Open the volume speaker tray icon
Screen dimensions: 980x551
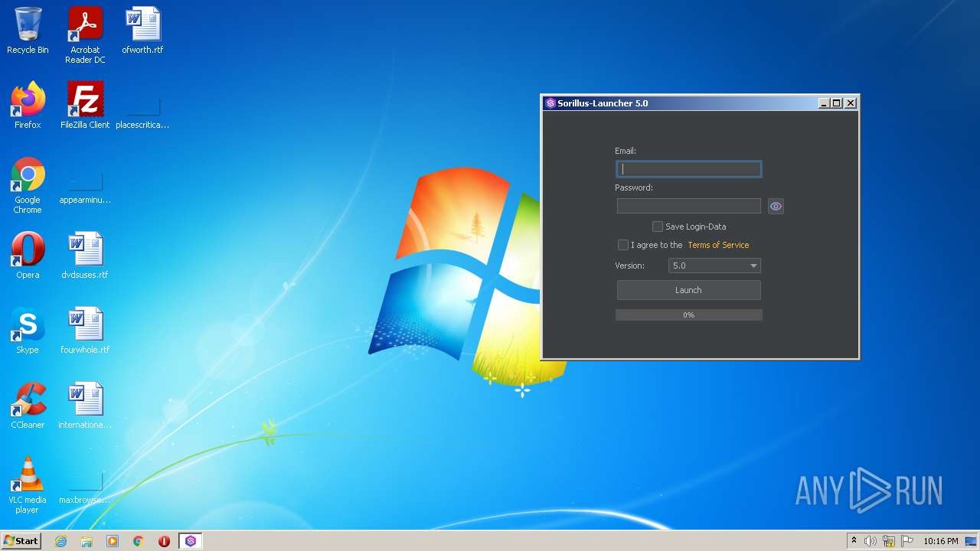click(x=871, y=541)
